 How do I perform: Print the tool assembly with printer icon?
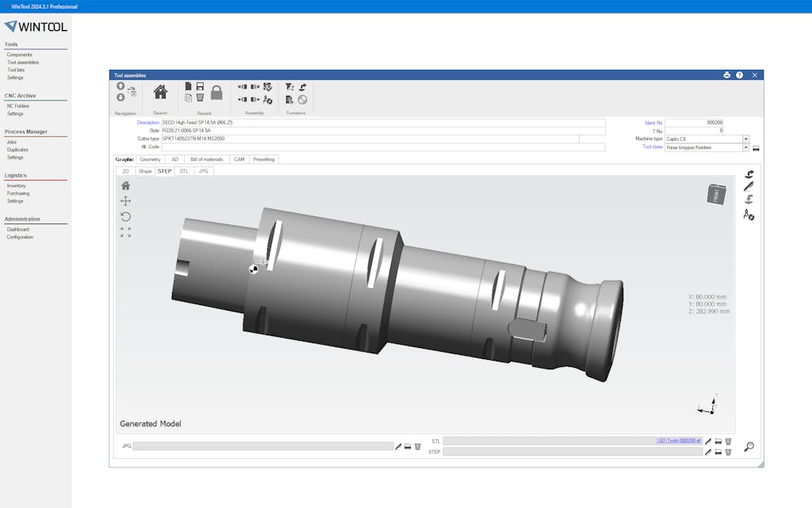726,75
